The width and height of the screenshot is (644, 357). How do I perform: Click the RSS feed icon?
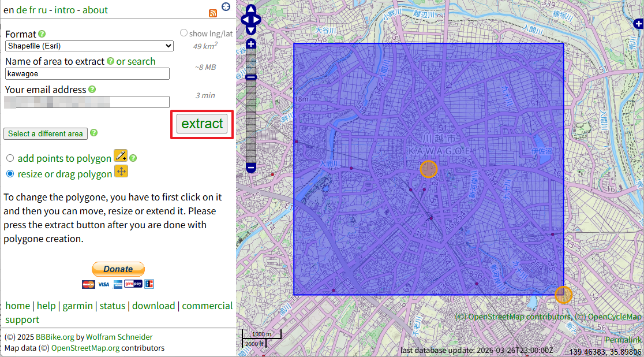(213, 13)
